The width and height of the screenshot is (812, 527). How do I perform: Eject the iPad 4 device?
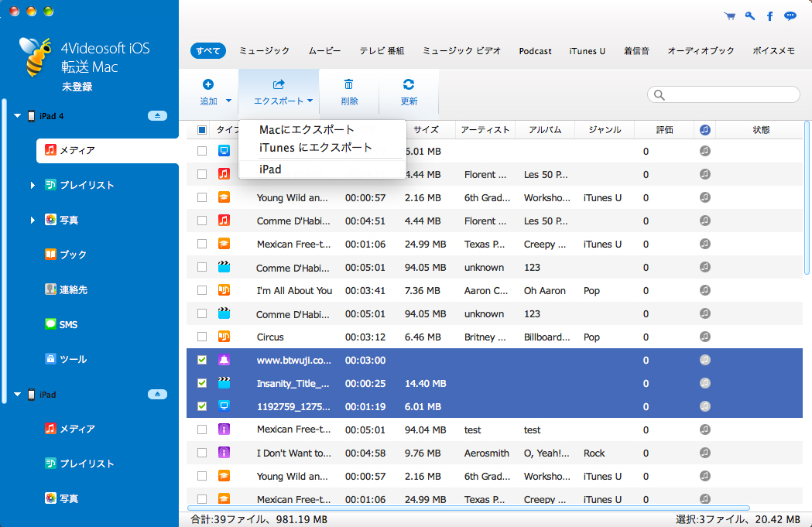(x=157, y=115)
